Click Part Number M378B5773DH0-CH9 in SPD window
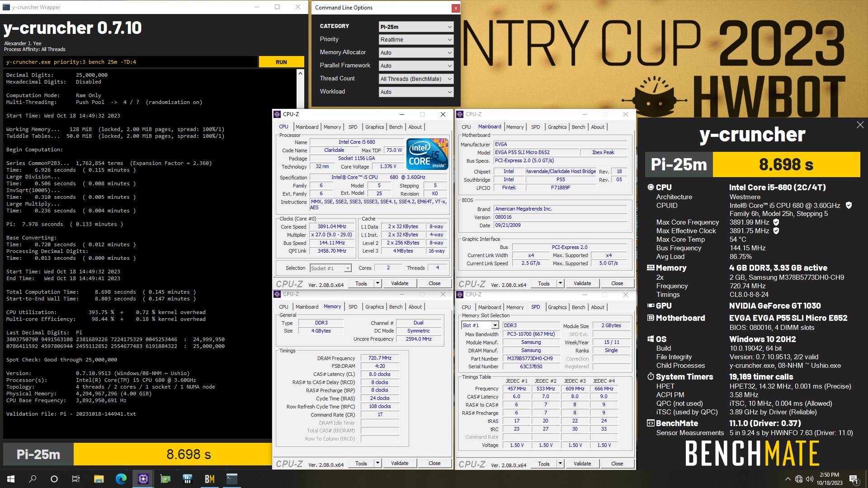This screenshot has width=868, height=488. click(x=530, y=358)
